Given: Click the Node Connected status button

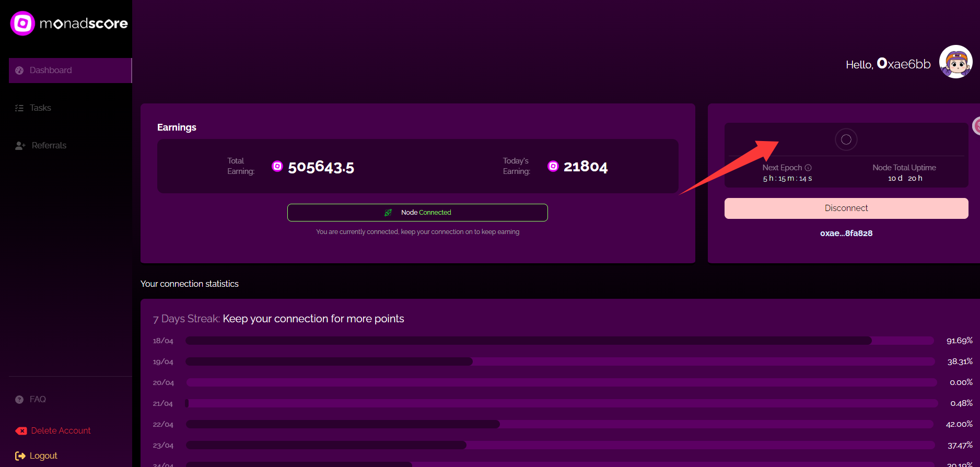Looking at the screenshot, I should pyautogui.click(x=417, y=213).
